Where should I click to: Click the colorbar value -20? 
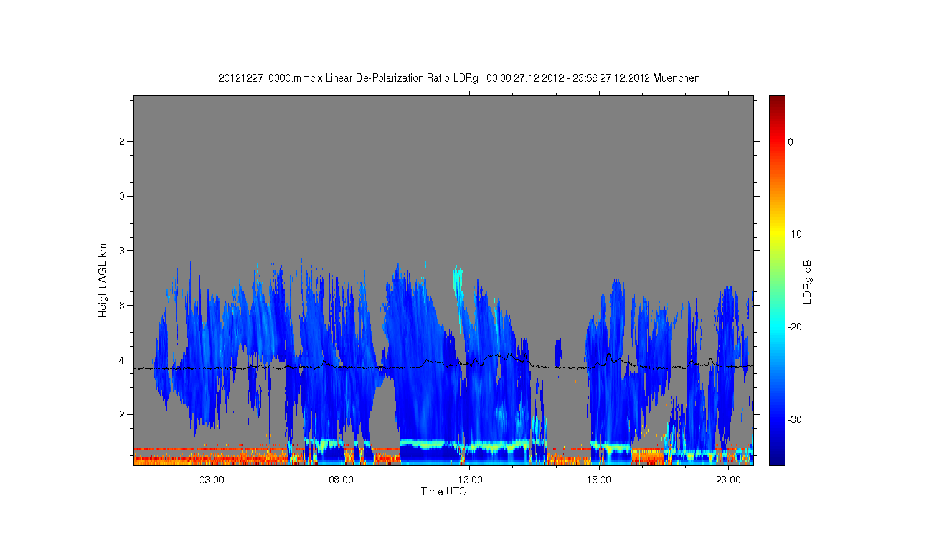(x=795, y=327)
